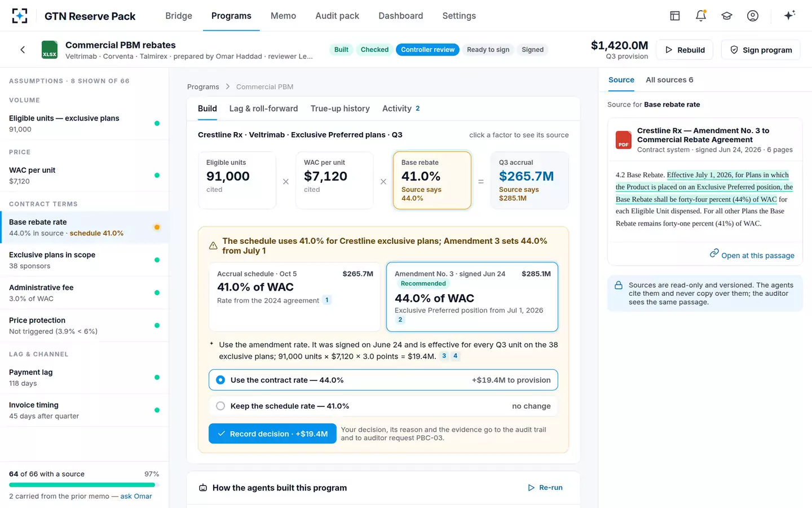
Task: Click the green status dot for Payment lag
Action: click(x=157, y=378)
